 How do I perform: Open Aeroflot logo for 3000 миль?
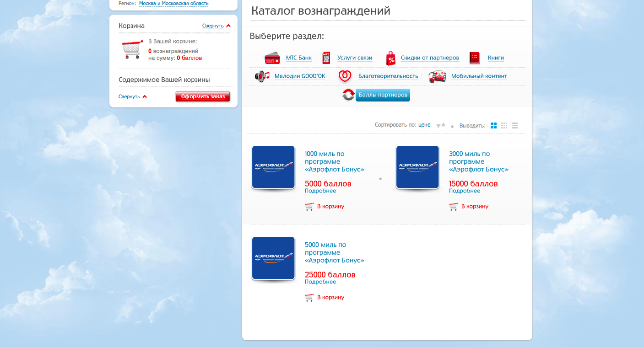pyautogui.click(x=417, y=167)
